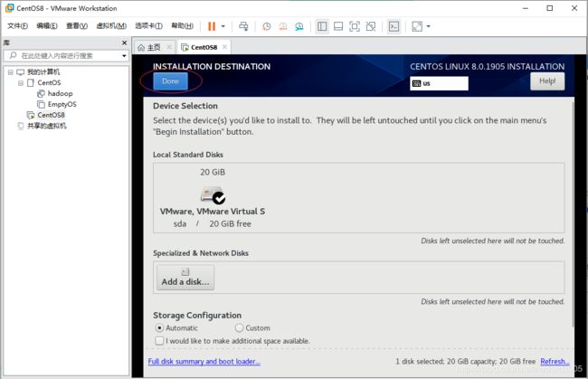
Task: Click the VMware Workstation title bar app icon
Action: click(x=9, y=8)
